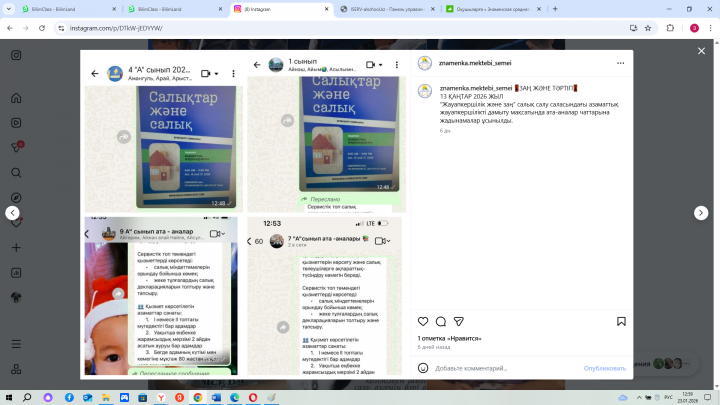Image resolution: width=720 pixels, height=405 pixels.
Task: View site information icon in address bar
Action: click(x=61, y=28)
